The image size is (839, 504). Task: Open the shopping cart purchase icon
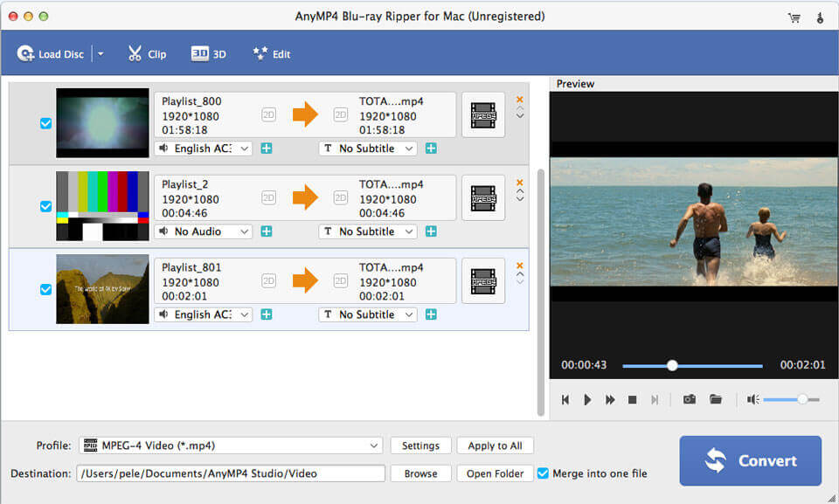794,16
